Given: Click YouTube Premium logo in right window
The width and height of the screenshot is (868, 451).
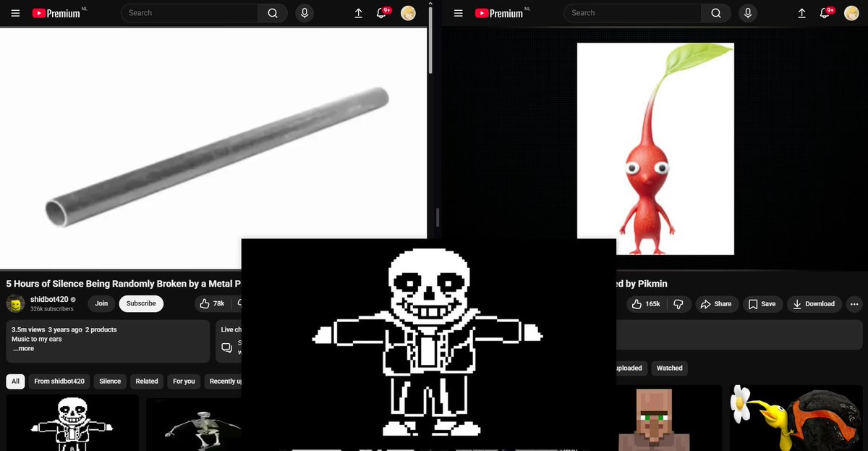Looking at the screenshot, I should [x=499, y=13].
